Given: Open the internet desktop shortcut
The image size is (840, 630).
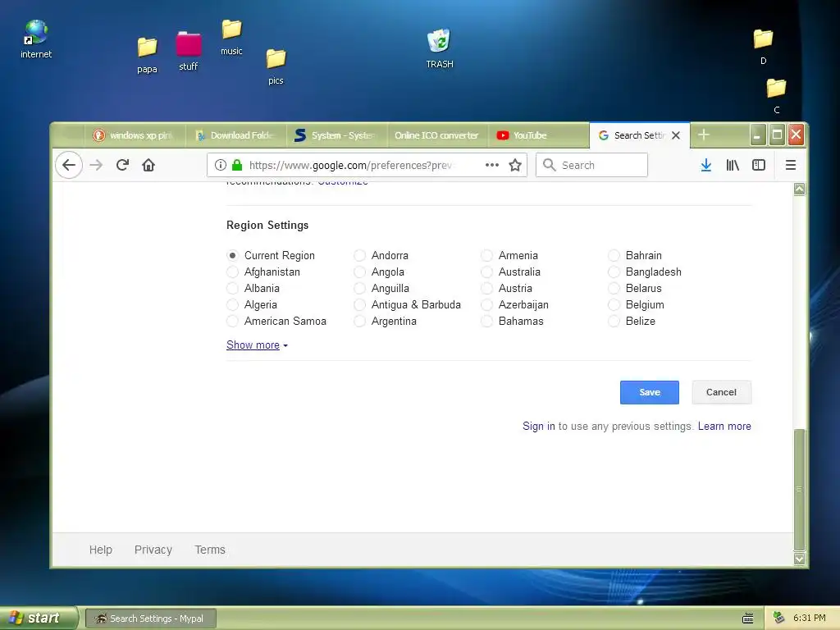Looking at the screenshot, I should 36,39.
